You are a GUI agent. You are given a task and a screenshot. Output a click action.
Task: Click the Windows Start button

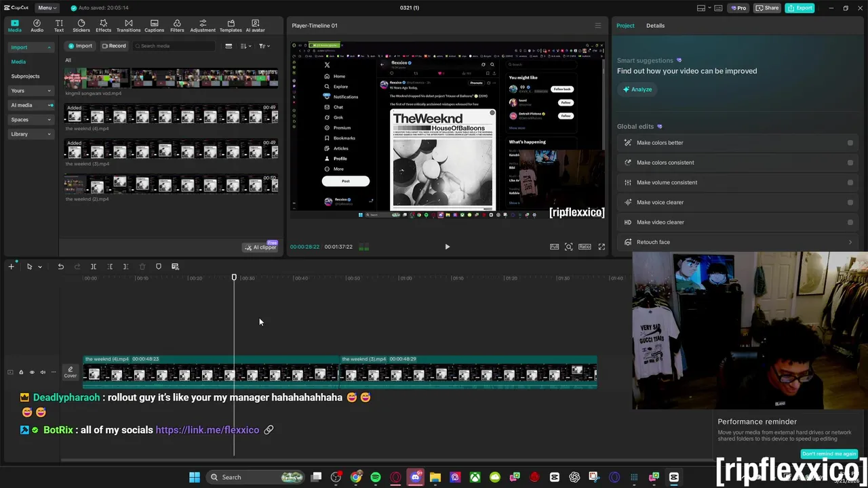coord(195,477)
